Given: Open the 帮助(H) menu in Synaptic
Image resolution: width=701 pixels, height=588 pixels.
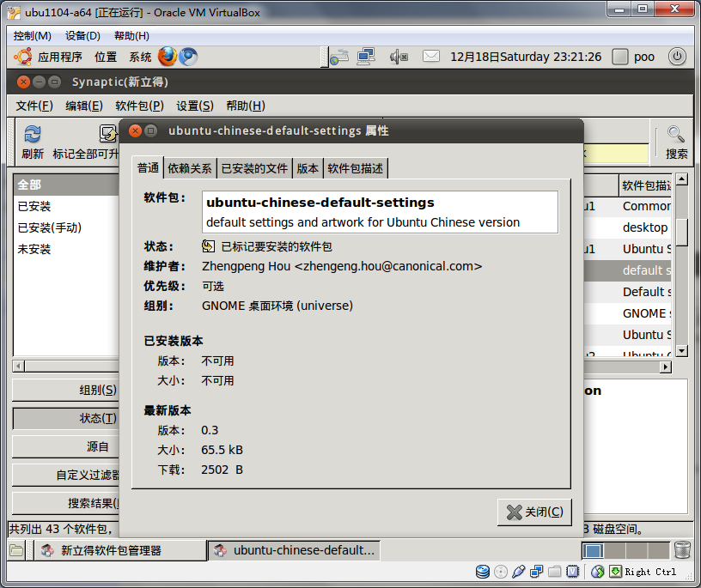Looking at the screenshot, I should (x=246, y=106).
